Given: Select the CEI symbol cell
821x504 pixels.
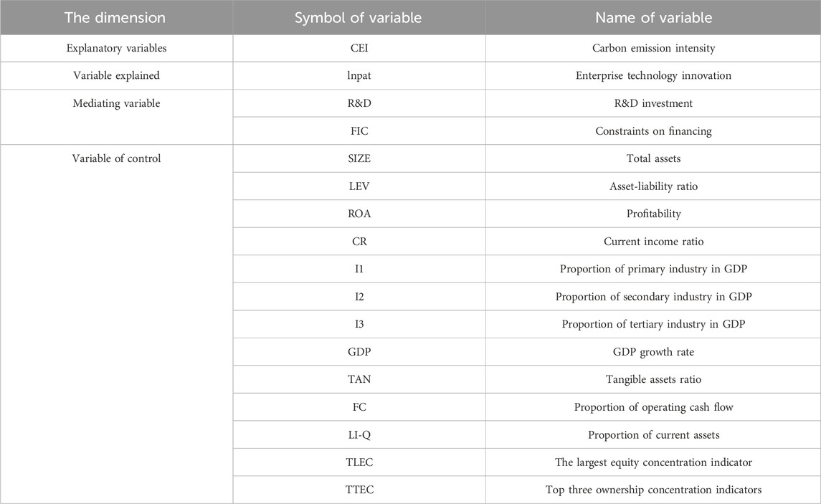Looking at the screenshot, I should coord(359,48).
